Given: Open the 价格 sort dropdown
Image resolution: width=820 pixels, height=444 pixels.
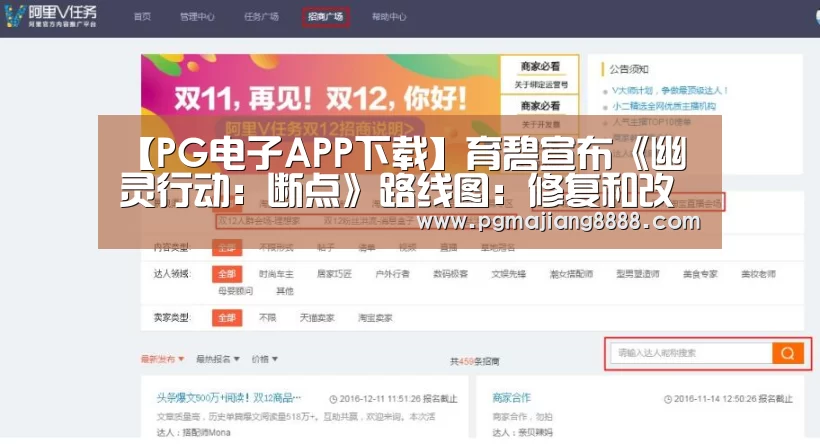Looking at the screenshot, I should [265, 359].
